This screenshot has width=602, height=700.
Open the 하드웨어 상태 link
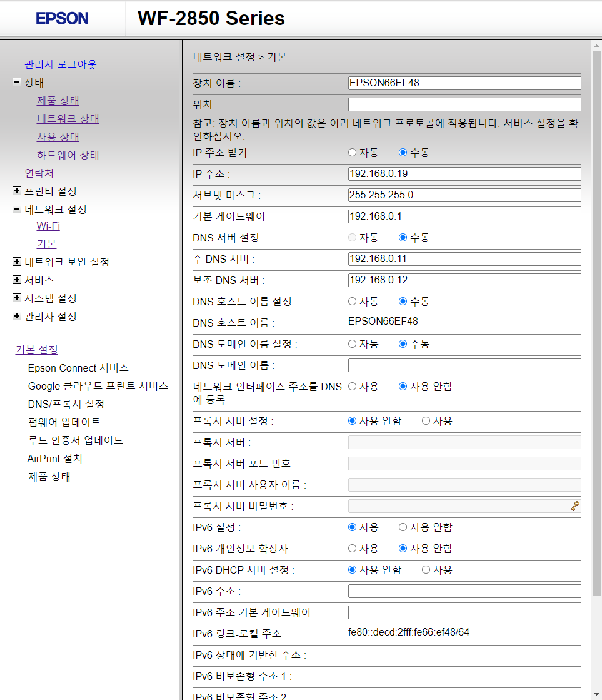(x=68, y=155)
